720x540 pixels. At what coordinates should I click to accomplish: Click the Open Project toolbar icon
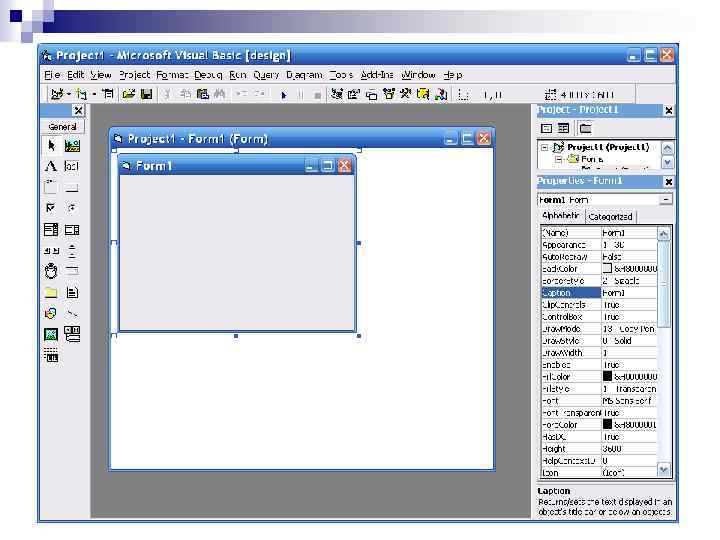[x=129, y=94]
